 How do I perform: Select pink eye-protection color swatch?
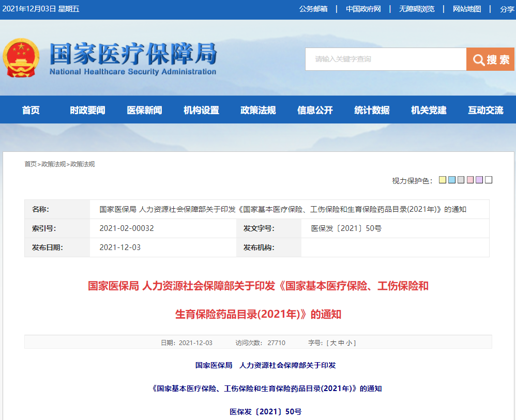coord(471,180)
